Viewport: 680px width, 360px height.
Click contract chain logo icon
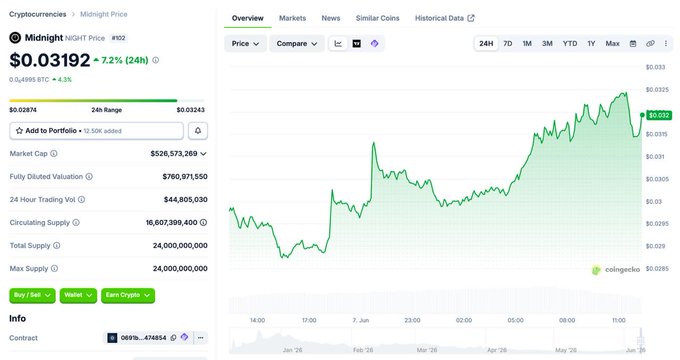pos(112,337)
